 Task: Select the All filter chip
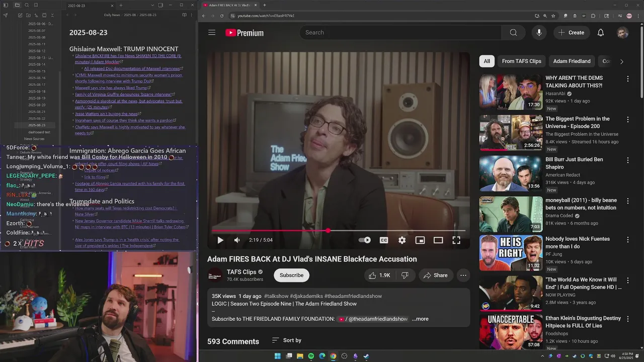pyautogui.click(x=487, y=61)
